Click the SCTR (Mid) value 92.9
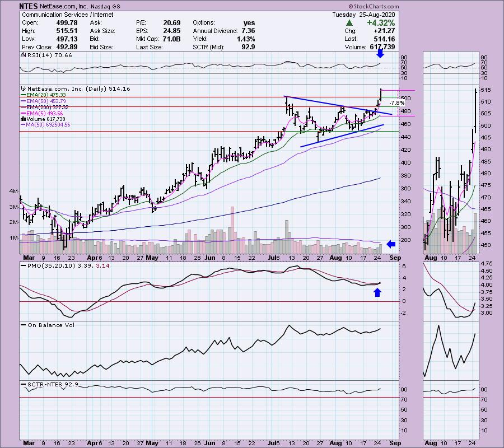The height and width of the screenshot is (448, 504). point(249,47)
